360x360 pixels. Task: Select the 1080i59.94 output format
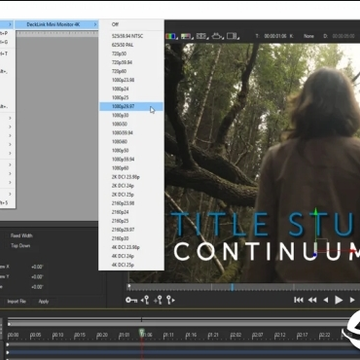coord(131,133)
